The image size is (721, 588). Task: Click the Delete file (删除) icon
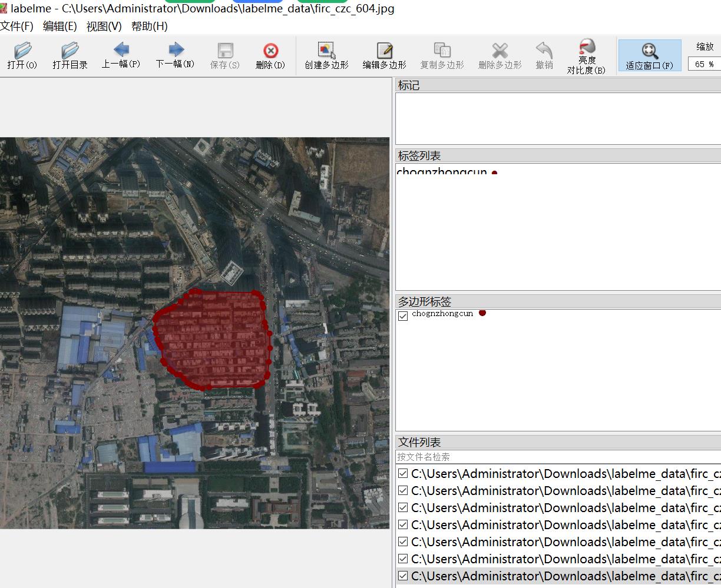[270, 56]
